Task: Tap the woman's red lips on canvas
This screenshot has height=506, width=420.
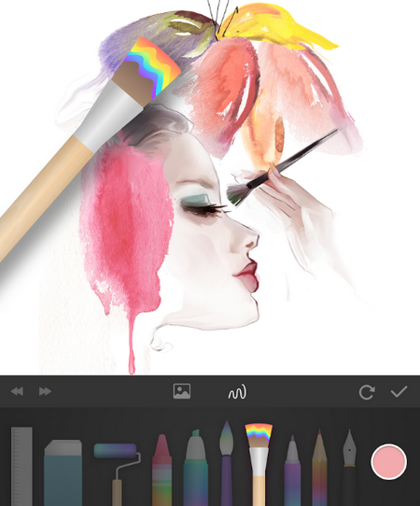Action: click(x=246, y=273)
